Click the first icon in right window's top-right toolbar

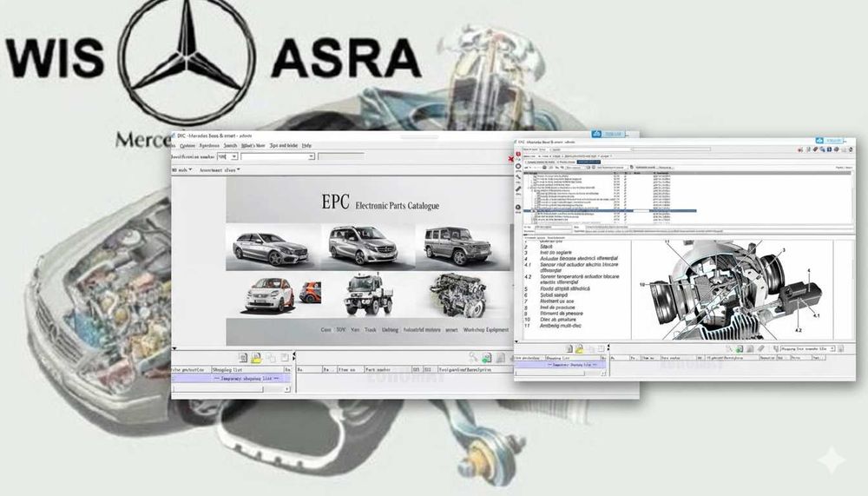[800, 149]
